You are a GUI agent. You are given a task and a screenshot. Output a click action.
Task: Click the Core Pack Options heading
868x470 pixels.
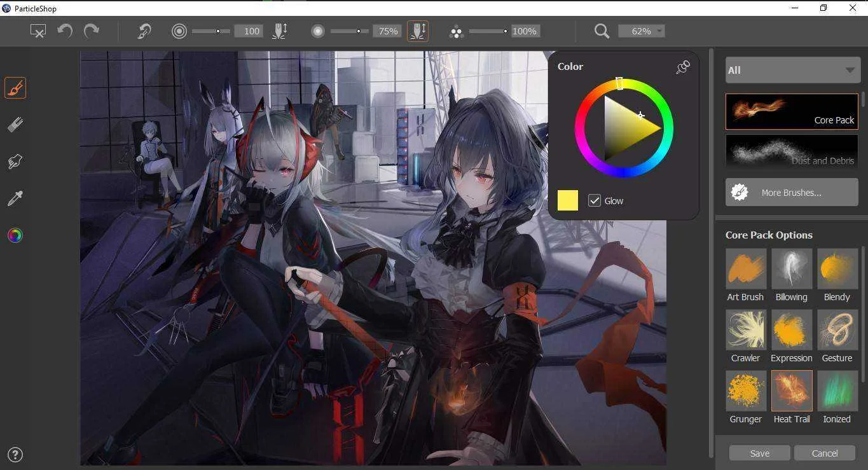click(769, 235)
